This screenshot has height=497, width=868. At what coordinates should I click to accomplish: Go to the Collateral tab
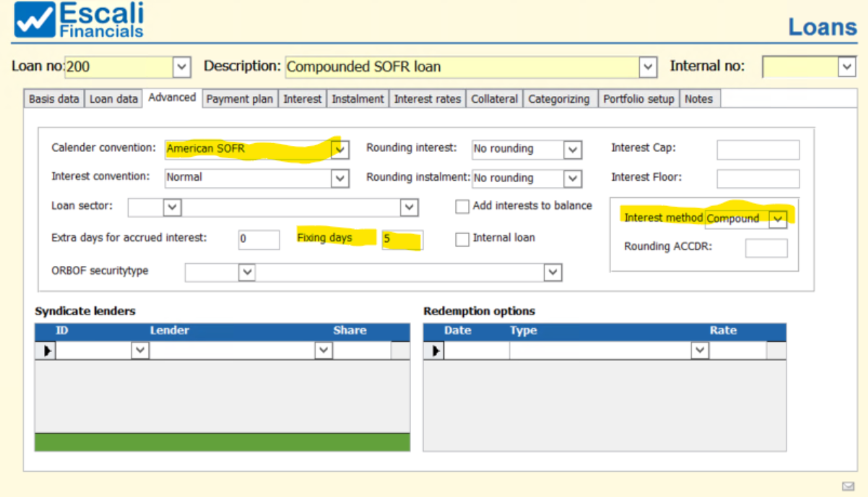pyautogui.click(x=494, y=99)
